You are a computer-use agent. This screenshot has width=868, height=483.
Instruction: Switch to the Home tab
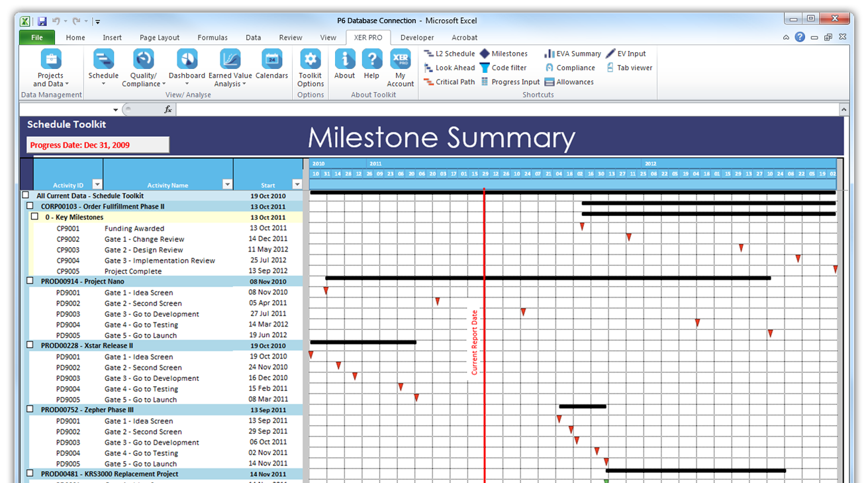pos(75,38)
